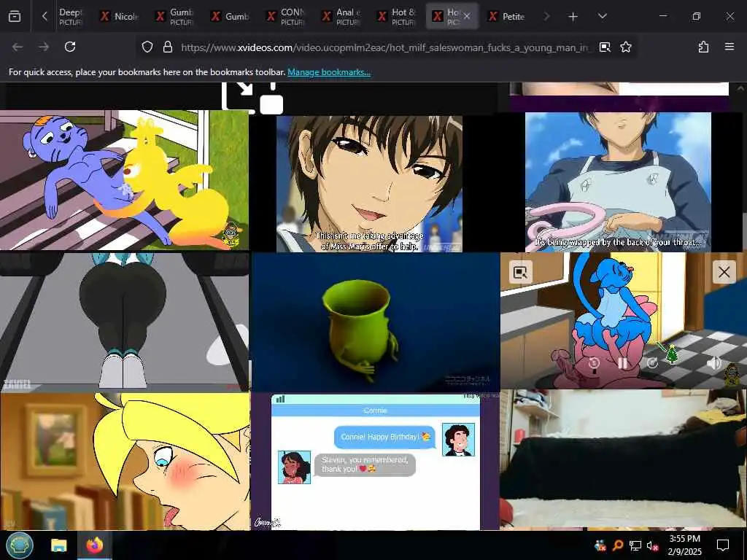Switch to the Deep tab
This screenshot has height=560, width=747.
point(71,16)
